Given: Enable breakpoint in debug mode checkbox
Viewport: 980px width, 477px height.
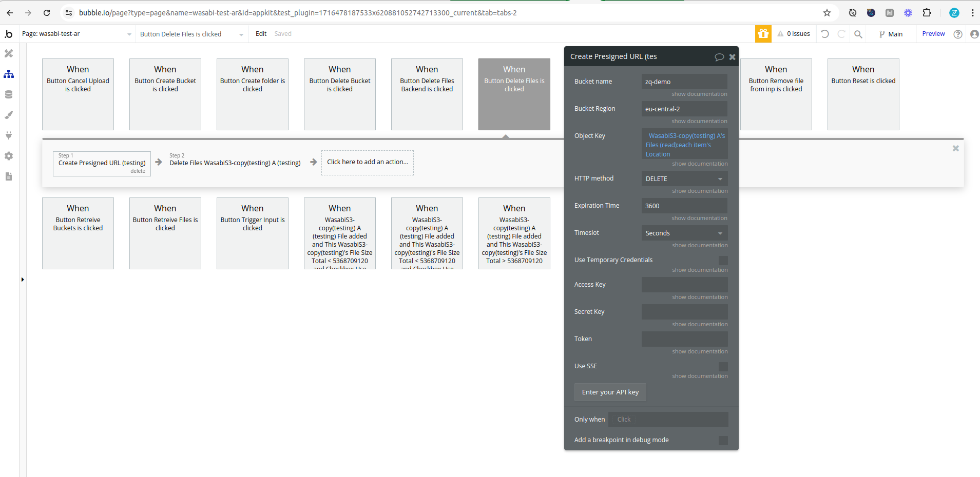Looking at the screenshot, I should (x=723, y=441).
